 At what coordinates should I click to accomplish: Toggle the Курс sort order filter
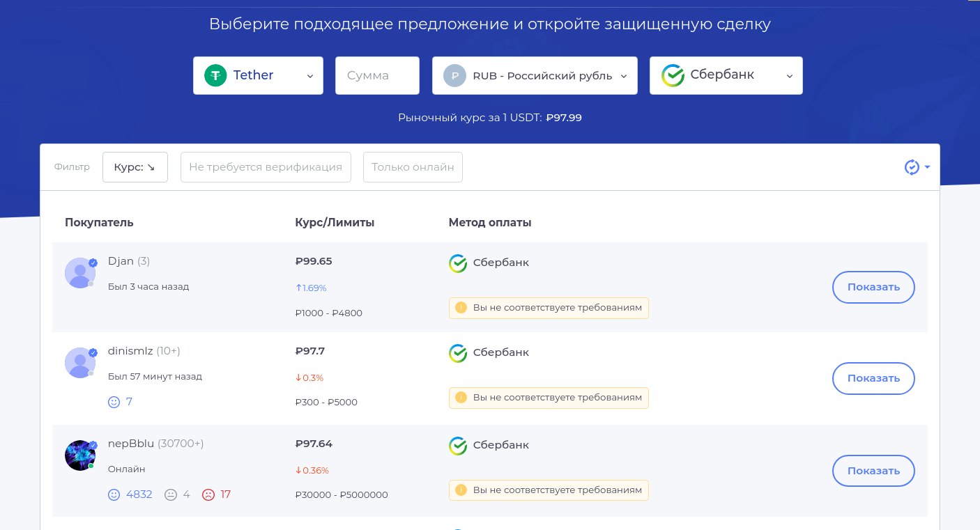pos(135,167)
